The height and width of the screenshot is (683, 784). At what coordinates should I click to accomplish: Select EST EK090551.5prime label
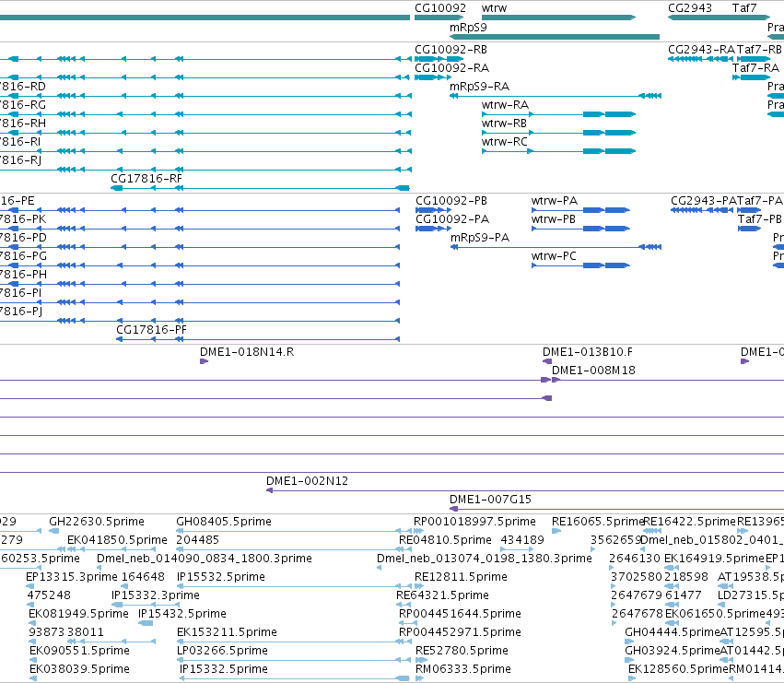click(79, 651)
